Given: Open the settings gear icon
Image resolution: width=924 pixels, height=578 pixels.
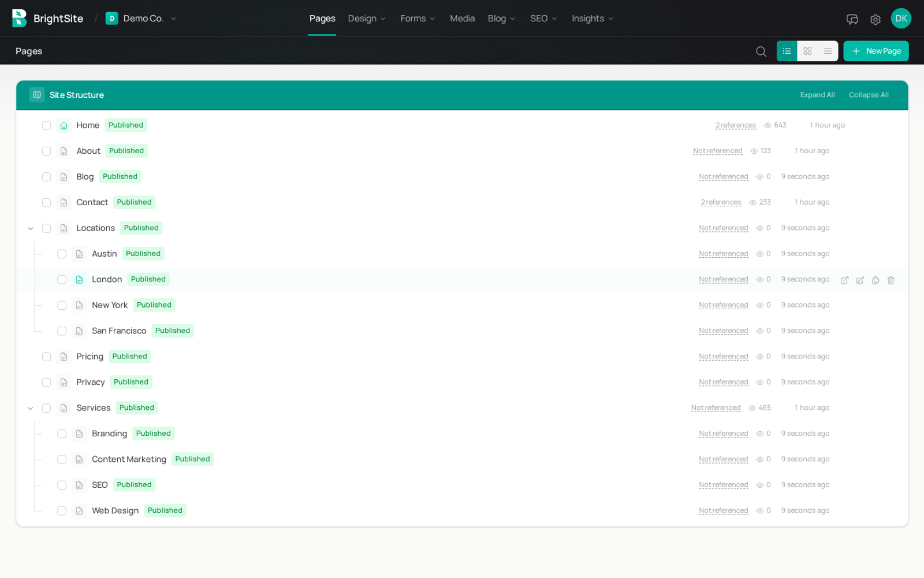Looking at the screenshot, I should 875,19.
